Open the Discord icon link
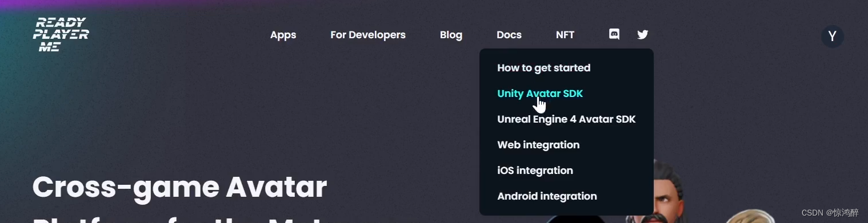Viewport: 868px width, 223px height. click(x=614, y=34)
